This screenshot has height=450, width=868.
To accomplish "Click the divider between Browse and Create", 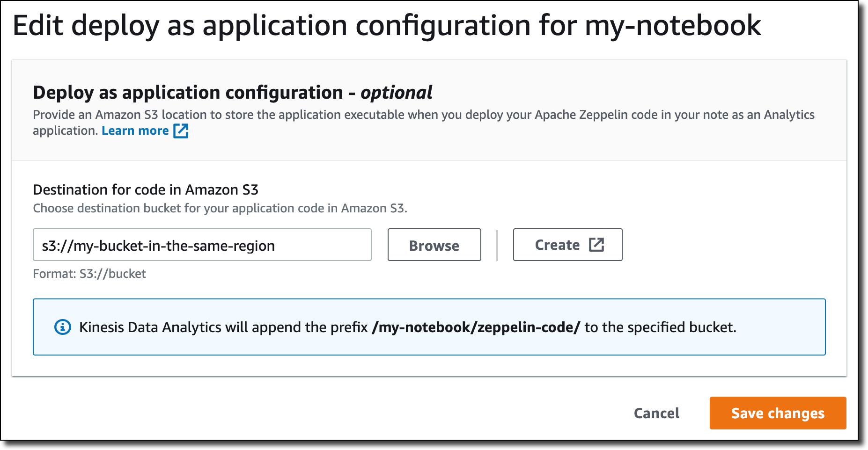I will pyautogui.click(x=497, y=245).
